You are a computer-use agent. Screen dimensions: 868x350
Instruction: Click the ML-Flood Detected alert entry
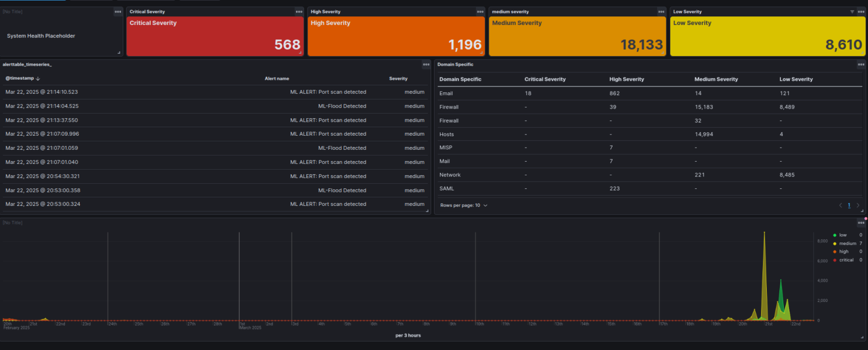342,106
